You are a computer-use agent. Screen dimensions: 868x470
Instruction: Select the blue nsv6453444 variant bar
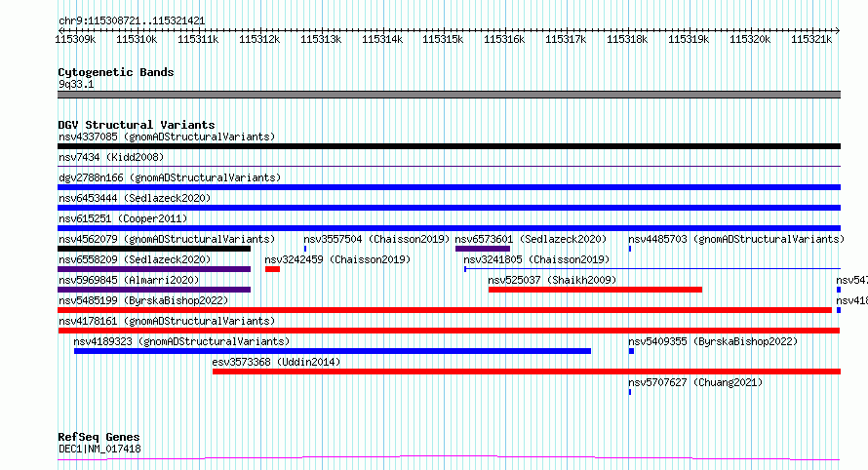[x=449, y=208]
